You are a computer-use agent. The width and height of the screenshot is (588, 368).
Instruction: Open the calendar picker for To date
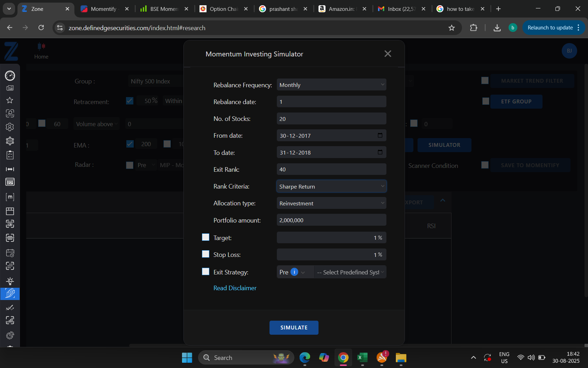[380, 152]
